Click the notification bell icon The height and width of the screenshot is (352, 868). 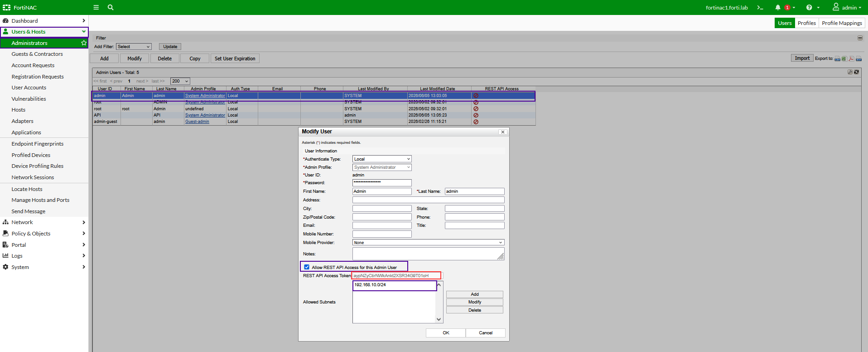click(x=778, y=7)
